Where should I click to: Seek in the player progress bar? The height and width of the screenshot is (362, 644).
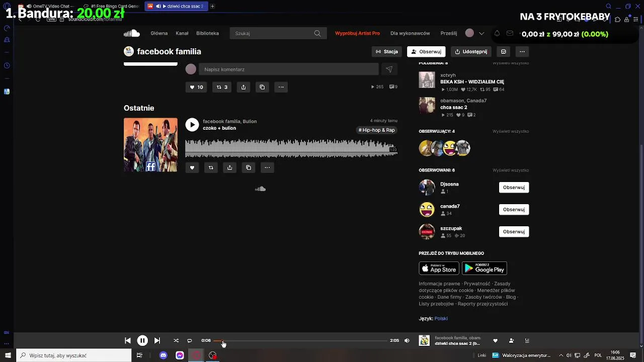tap(301, 340)
